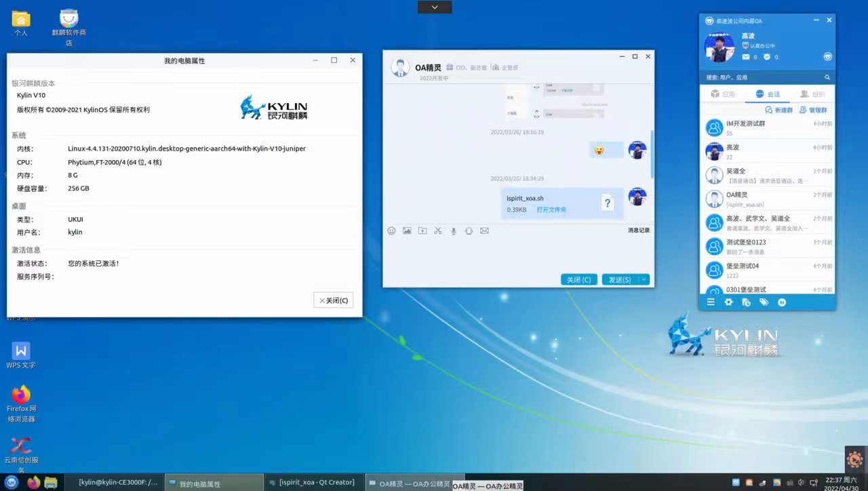
Task: Click the send-file folder icon in chat
Action: [x=422, y=231]
